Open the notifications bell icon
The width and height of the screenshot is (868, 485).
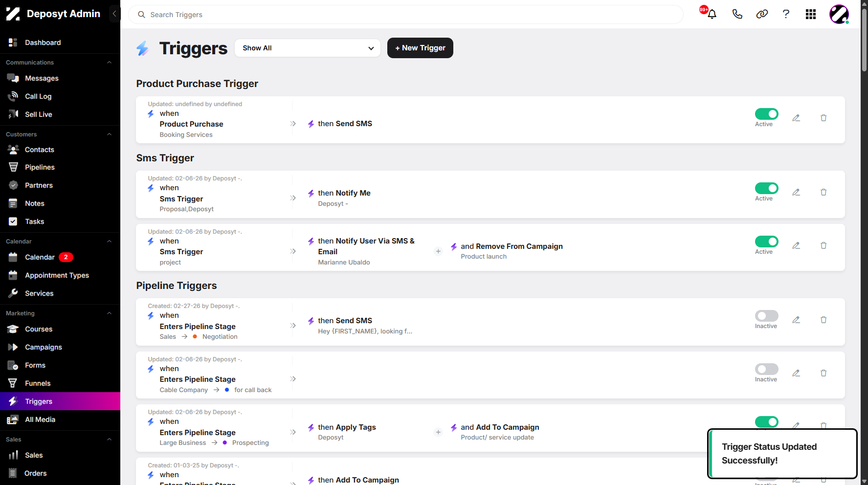712,14
